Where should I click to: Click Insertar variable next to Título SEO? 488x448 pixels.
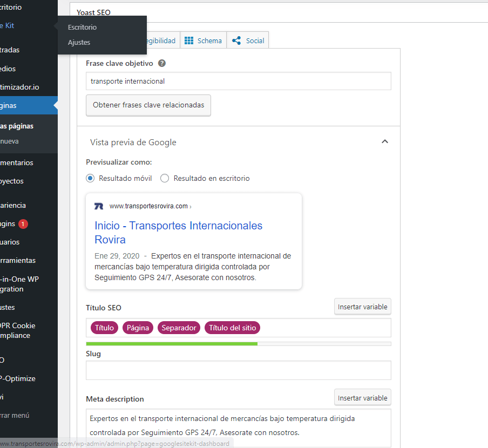363,307
